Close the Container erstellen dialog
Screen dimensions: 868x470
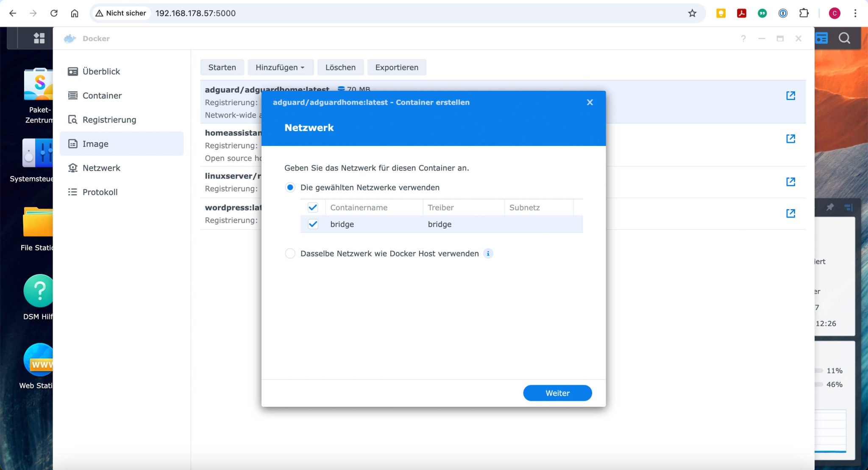(590, 102)
